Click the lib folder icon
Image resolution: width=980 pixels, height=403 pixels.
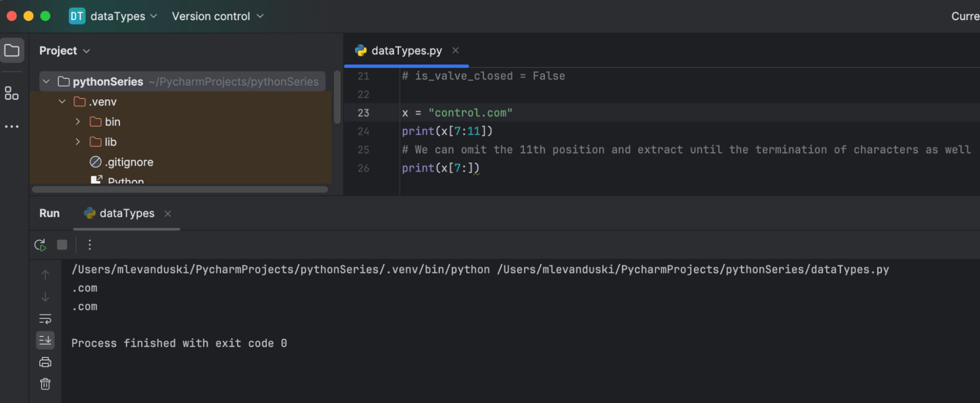(96, 142)
